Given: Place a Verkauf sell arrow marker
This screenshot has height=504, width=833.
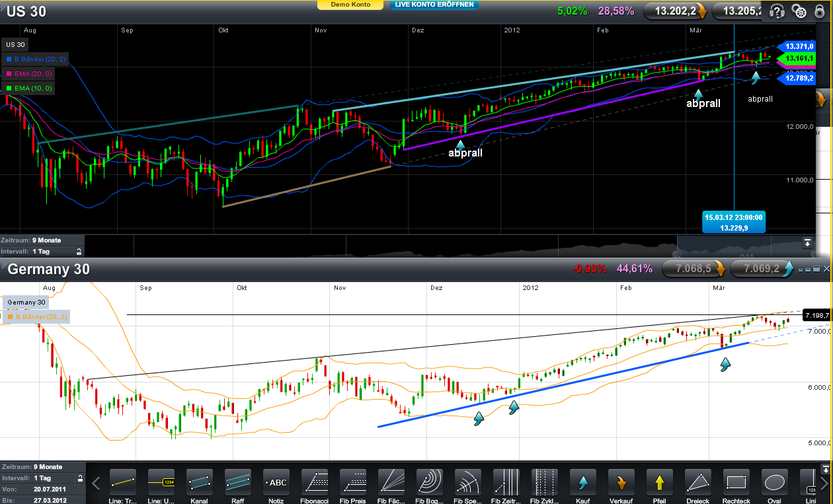Looking at the screenshot, I should point(621,482).
